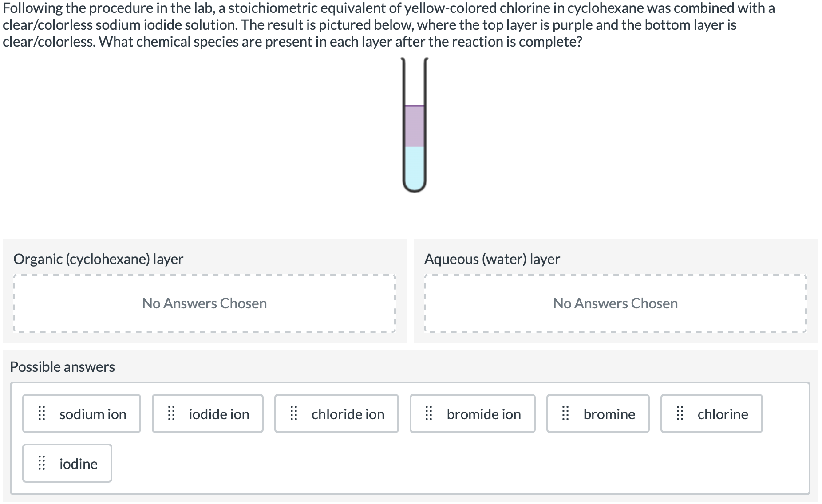Image resolution: width=822 pixels, height=504 pixels.
Task: Click drag handle icon on sodium ion
Action: coord(42,414)
